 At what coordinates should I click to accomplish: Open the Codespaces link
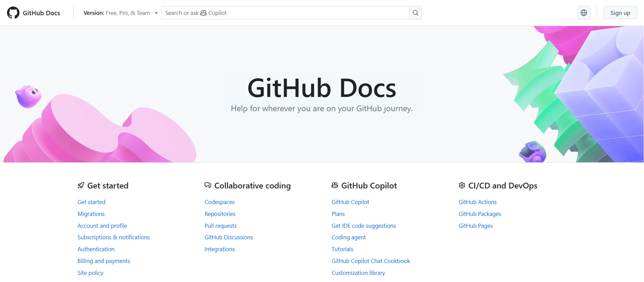[220, 202]
